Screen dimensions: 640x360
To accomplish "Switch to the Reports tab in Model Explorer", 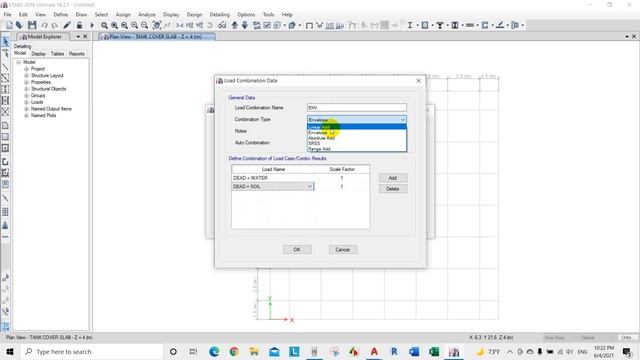I will (77, 53).
